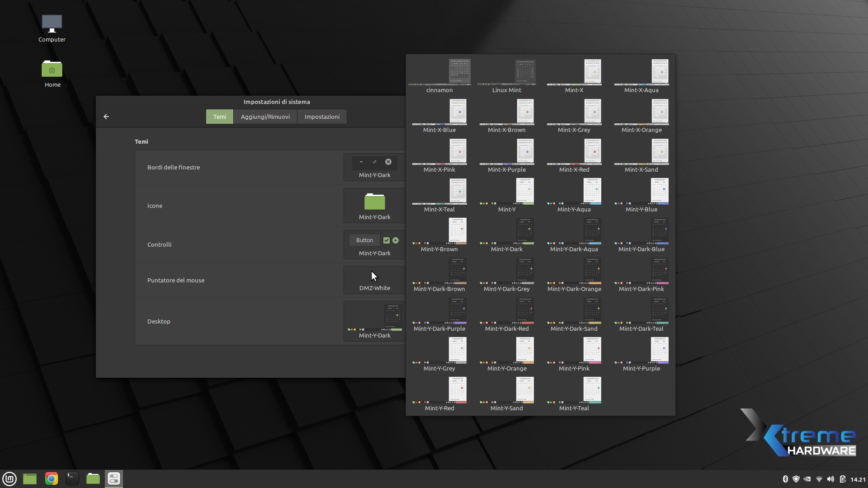This screenshot has width=868, height=488.
Task: Click the Wi-Fi network tray icon
Action: coord(819,479)
